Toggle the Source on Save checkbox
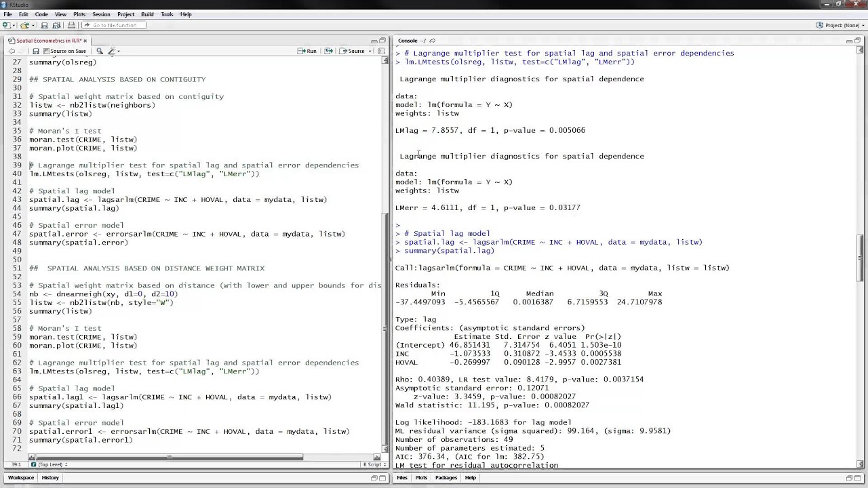Screen dimensions: 868x488 coord(46,51)
